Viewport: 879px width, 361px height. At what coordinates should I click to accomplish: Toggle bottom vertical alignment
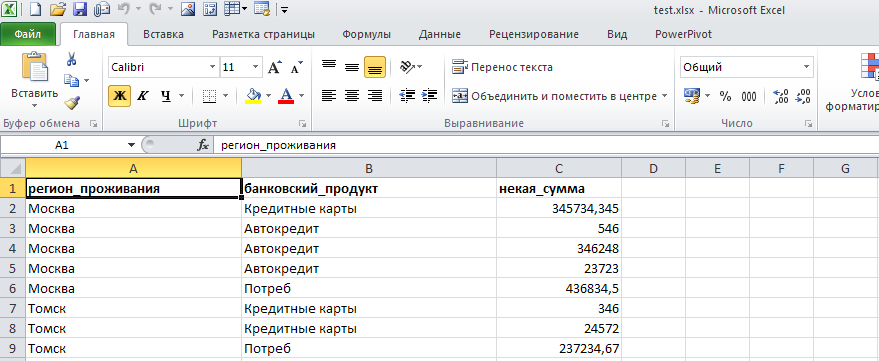click(x=374, y=67)
